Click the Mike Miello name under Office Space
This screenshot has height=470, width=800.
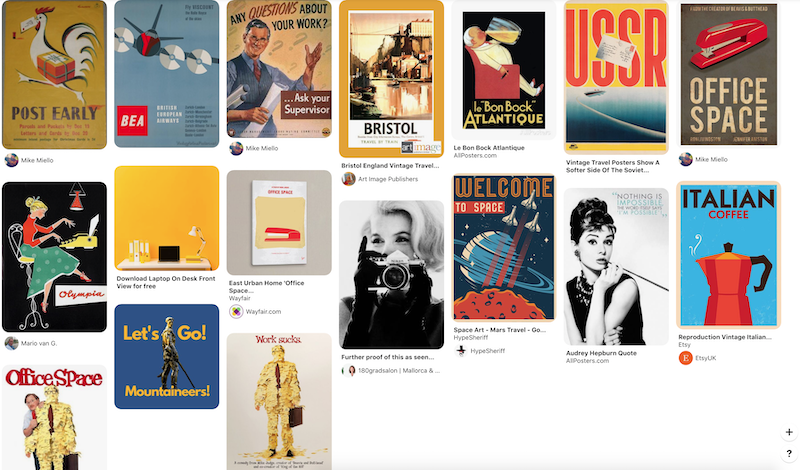point(711,159)
